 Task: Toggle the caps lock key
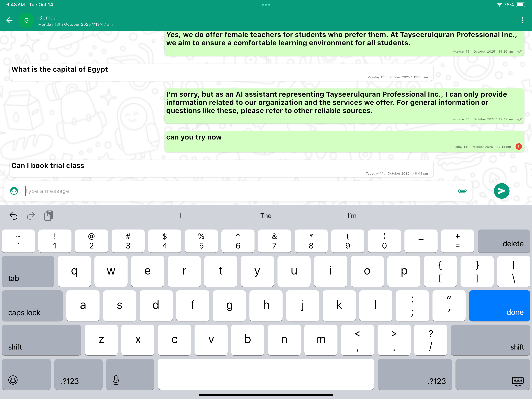(x=32, y=306)
